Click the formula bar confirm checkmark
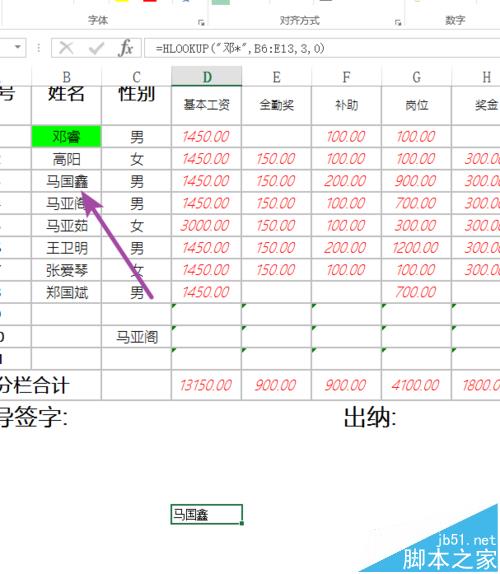 [96, 48]
